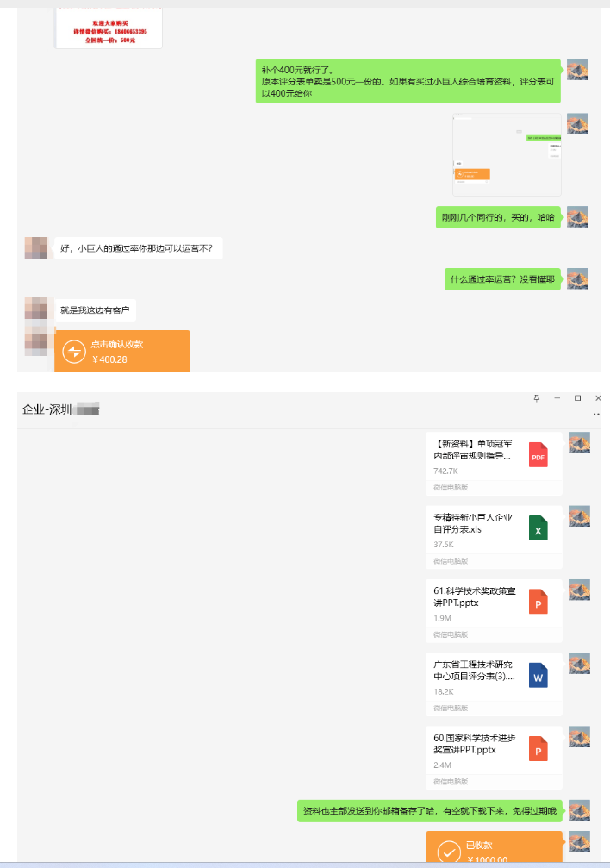This screenshot has width=610, height=868.
Task: Open the red-text promotional image at top
Action: tap(109, 28)
